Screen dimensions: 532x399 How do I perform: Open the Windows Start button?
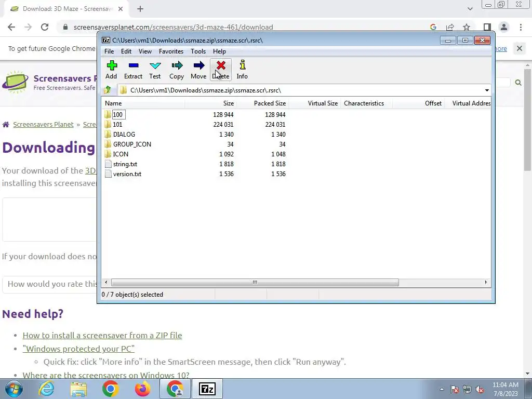(14, 389)
